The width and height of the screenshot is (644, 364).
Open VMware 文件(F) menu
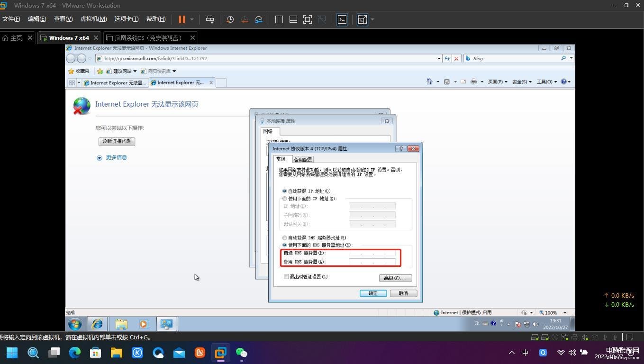tap(11, 19)
